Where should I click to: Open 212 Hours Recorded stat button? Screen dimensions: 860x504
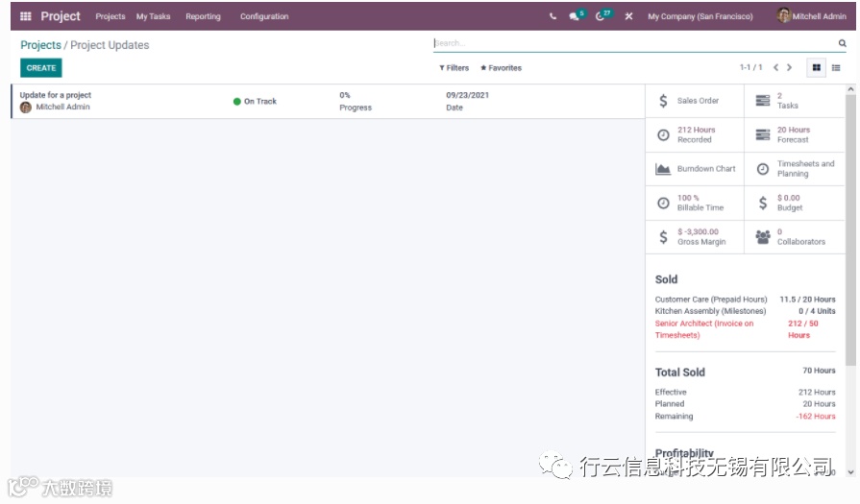tap(695, 134)
